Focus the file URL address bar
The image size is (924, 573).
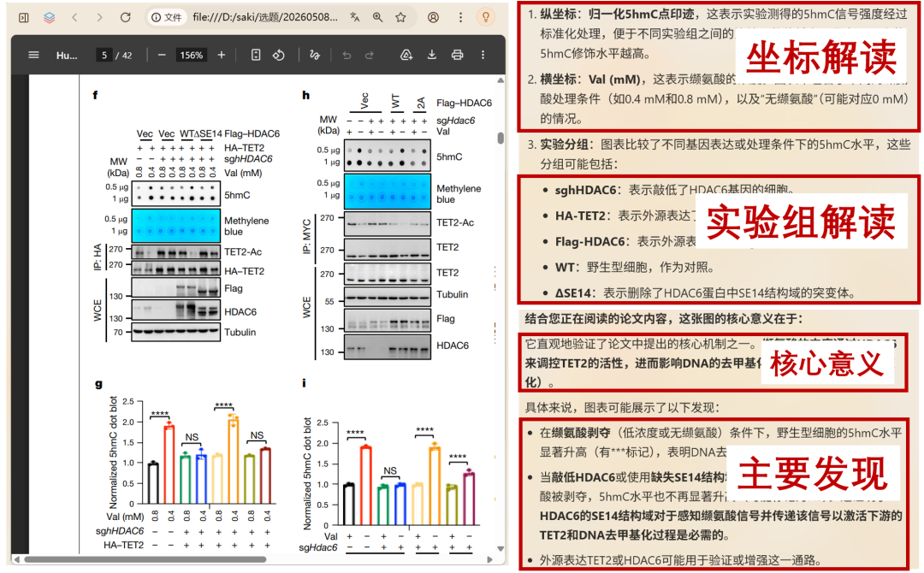pos(265,18)
